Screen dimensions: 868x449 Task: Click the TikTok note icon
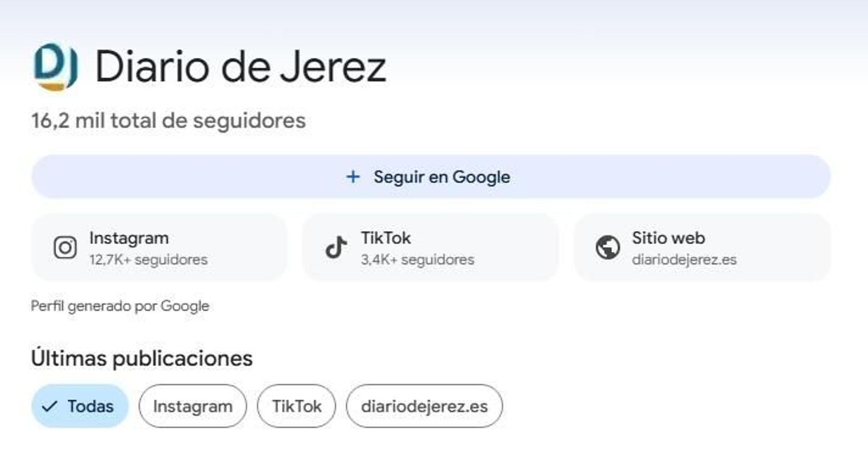(335, 248)
